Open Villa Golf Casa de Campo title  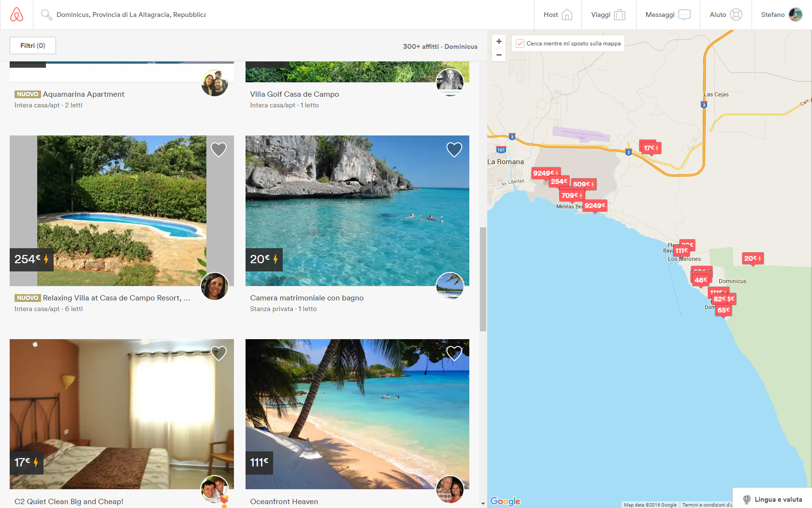[x=294, y=94]
